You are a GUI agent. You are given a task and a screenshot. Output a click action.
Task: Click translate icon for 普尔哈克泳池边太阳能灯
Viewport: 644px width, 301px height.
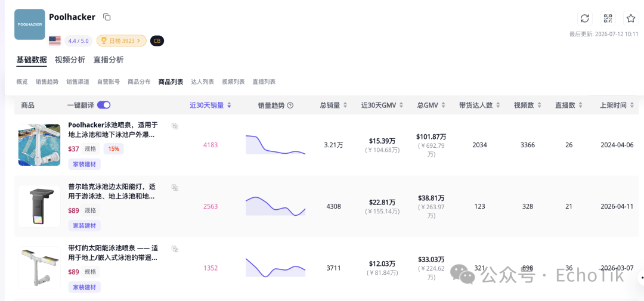[175, 188]
